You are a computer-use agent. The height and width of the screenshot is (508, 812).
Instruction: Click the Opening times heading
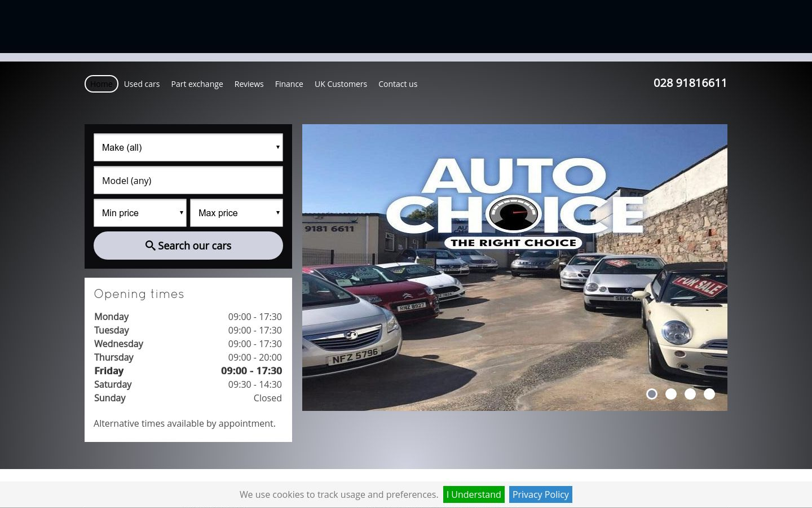pyautogui.click(x=139, y=294)
